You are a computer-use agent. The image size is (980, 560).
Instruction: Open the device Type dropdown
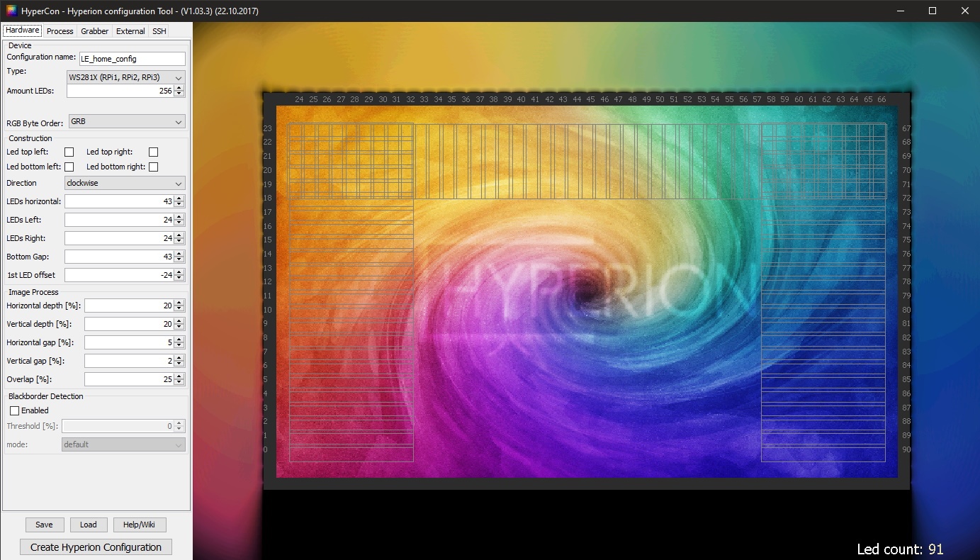click(125, 77)
